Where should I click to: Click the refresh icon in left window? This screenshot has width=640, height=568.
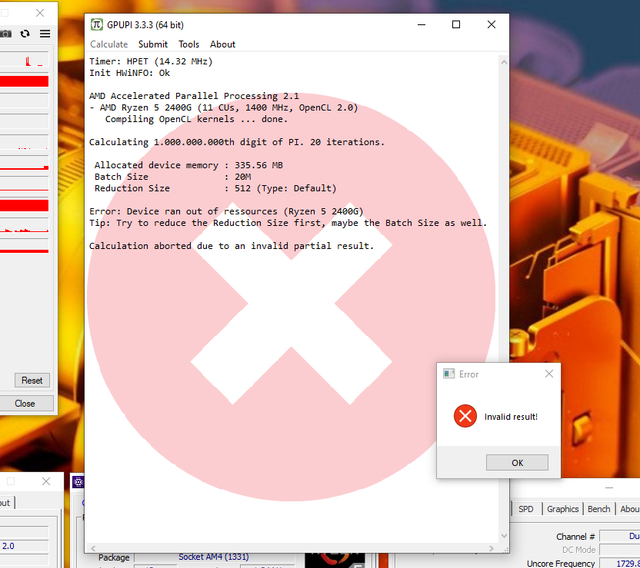point(25,34)
